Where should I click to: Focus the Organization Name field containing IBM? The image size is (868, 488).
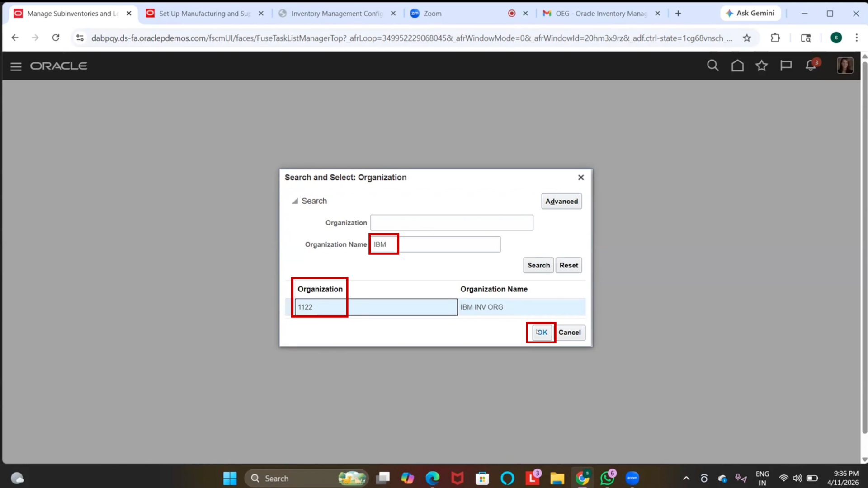click(x=435, y=244)
